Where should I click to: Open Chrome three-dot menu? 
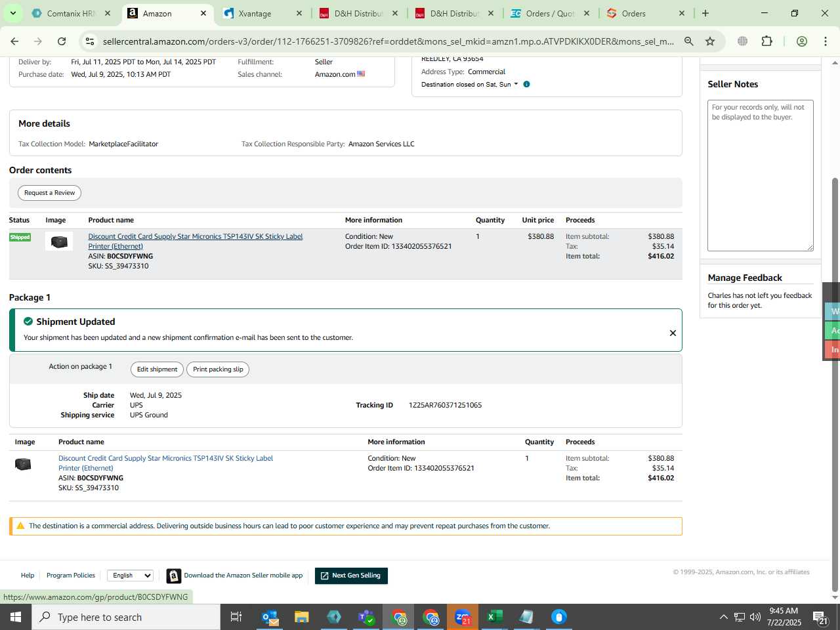click(x=826, y=41)
